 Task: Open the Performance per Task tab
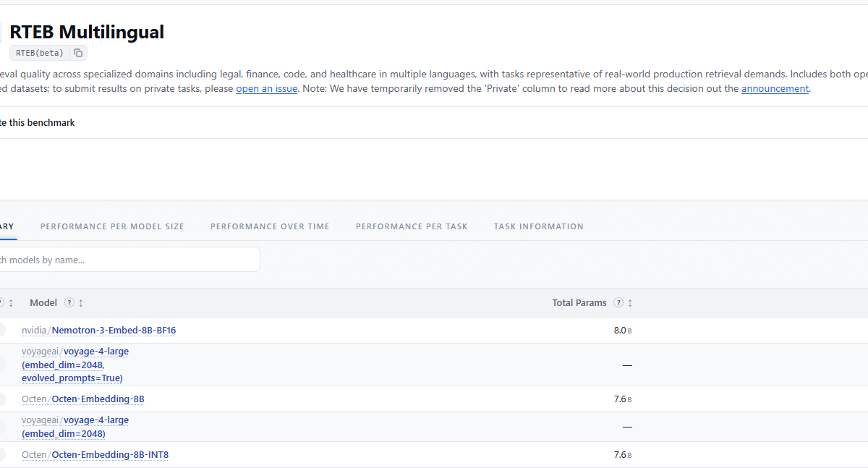[x=412, y=226]
